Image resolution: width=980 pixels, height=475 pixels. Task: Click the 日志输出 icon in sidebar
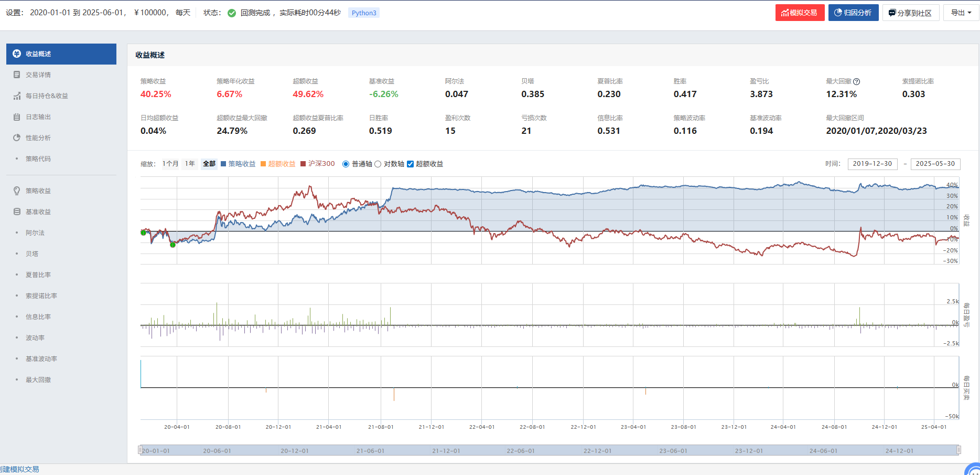coord(17,117)
